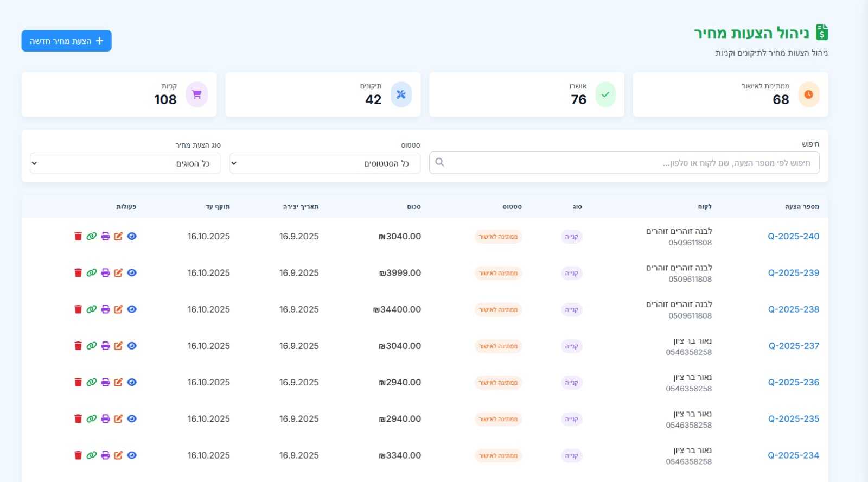Screen dimensions: 868x482
Task: Click the ממתינה לאישור status badge of Q-2025-239
Action: click(x=498, y=273)
